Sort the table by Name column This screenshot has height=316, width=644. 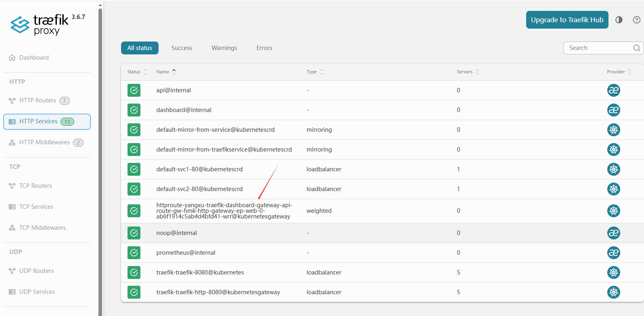click(166, 72)
